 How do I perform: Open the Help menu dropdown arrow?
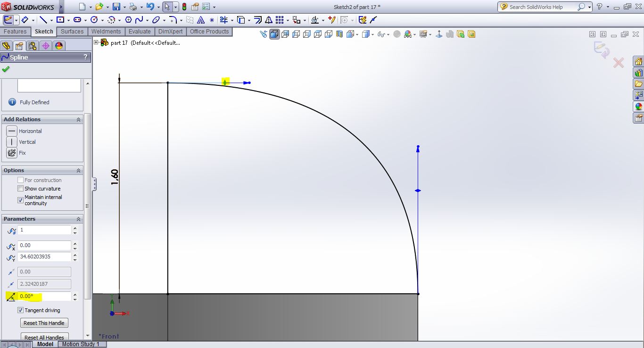pyautogui.click(x=608, y=7)
